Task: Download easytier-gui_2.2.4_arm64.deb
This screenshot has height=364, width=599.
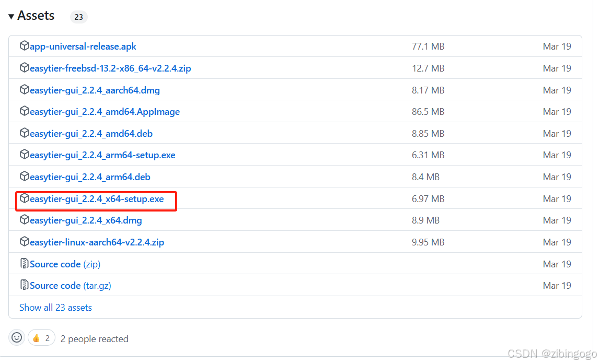Action: [x=90, y=177]
